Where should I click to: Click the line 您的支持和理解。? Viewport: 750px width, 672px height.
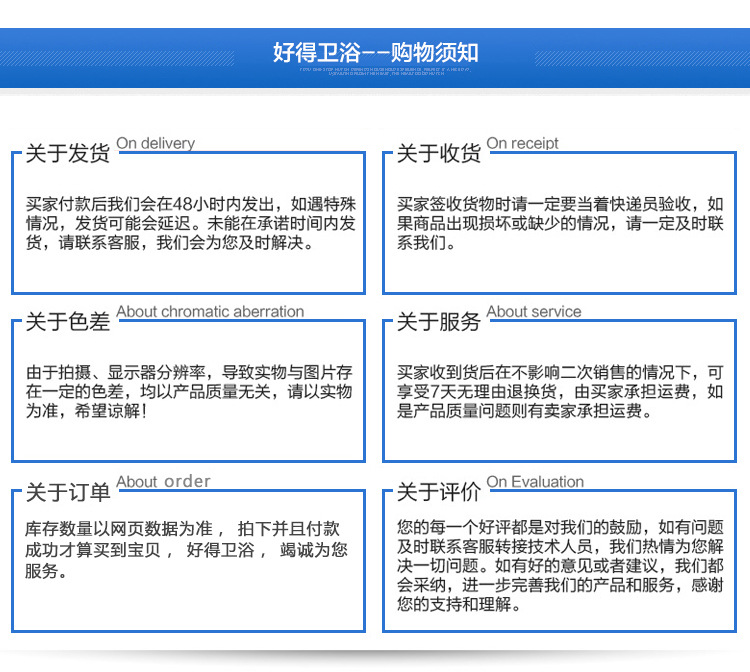tap(459, 604)
